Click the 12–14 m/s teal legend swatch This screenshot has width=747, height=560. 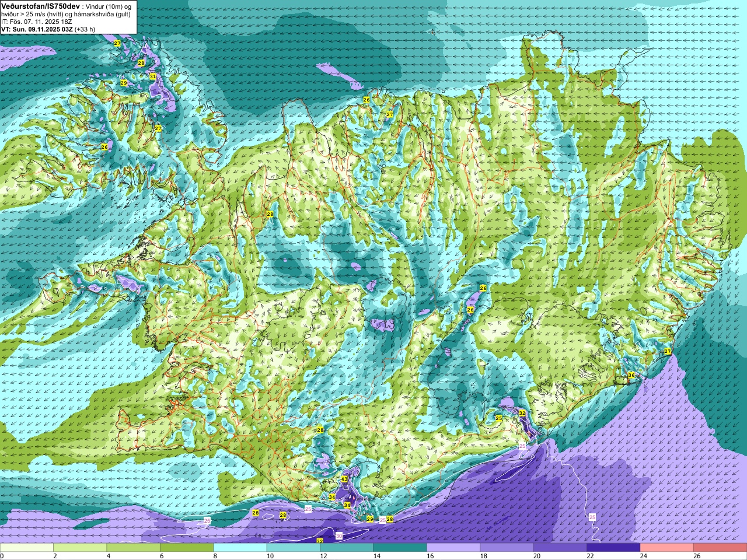347,548
